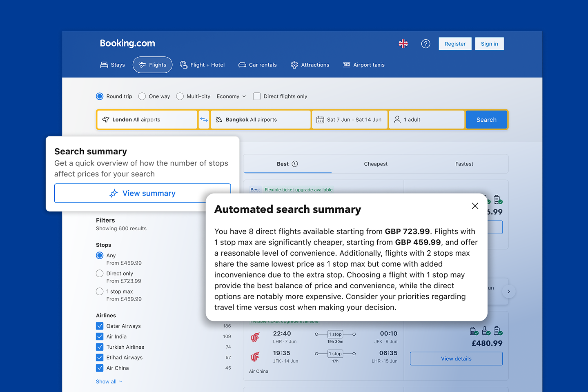Viewport: 588px width, 392px height.
Task: Go to Flight + Hotel tab
Action: click(202, 65)
